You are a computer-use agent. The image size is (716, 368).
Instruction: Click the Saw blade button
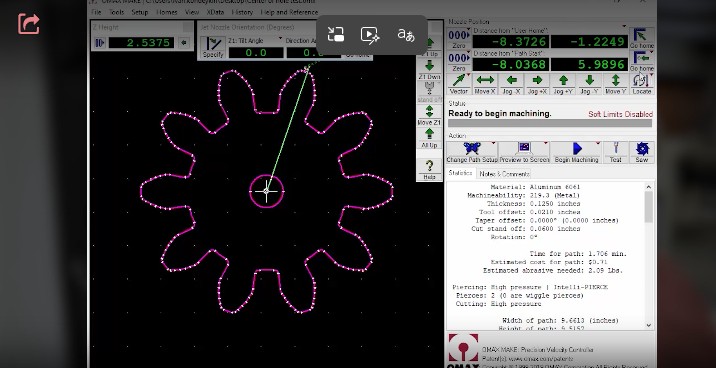click(642, 152)
